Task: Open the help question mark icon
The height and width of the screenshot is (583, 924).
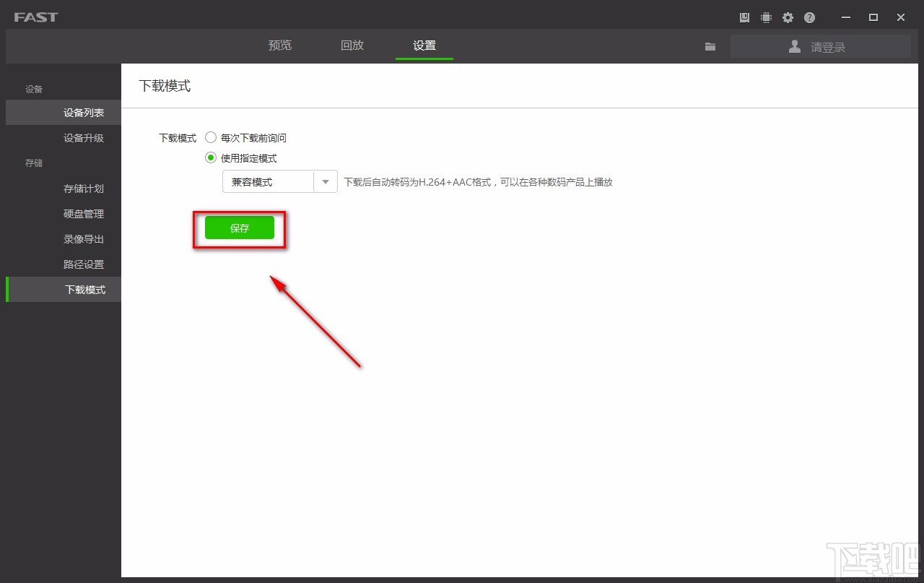Action: pos(809,17)
